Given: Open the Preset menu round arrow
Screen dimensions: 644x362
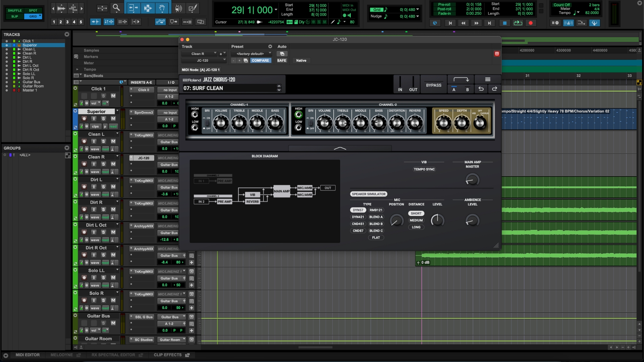Looking at the screenshot, I should coord(270,47).
